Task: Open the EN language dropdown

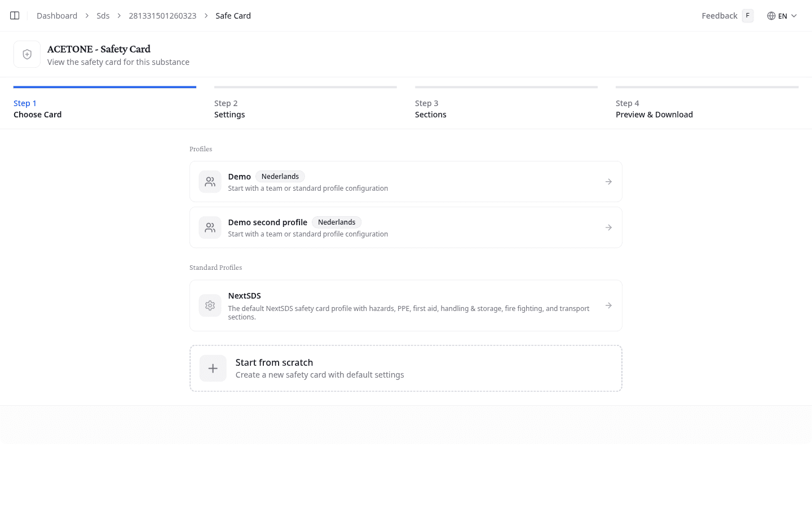Action: pos(783,15)
